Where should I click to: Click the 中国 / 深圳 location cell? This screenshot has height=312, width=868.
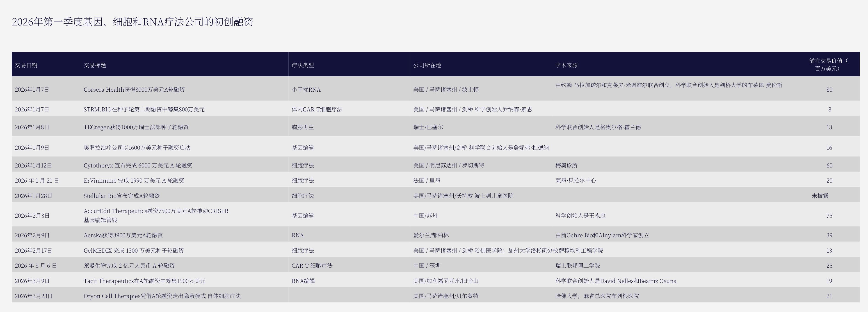click(x=427, y=266)
